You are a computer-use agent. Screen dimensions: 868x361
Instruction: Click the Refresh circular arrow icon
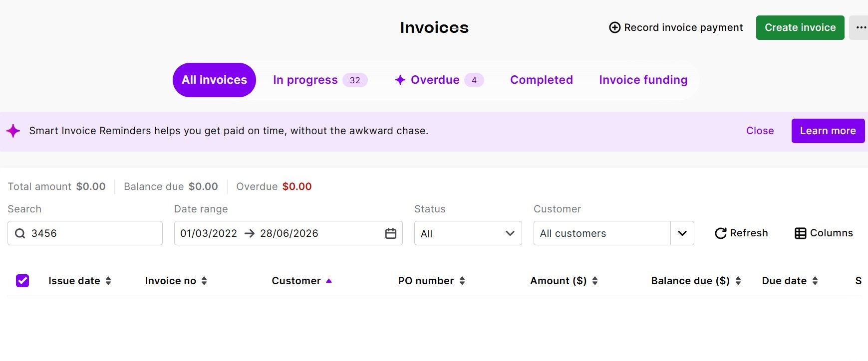(x=720, y=233)
